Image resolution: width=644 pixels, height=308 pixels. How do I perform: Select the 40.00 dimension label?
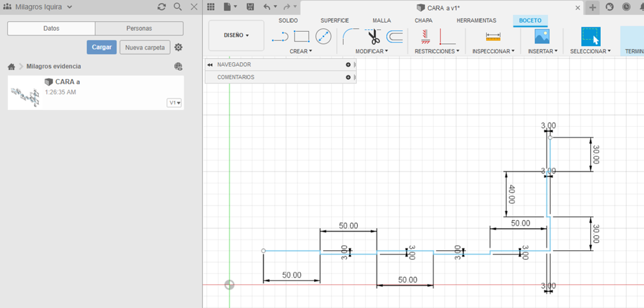pos(511,194)
